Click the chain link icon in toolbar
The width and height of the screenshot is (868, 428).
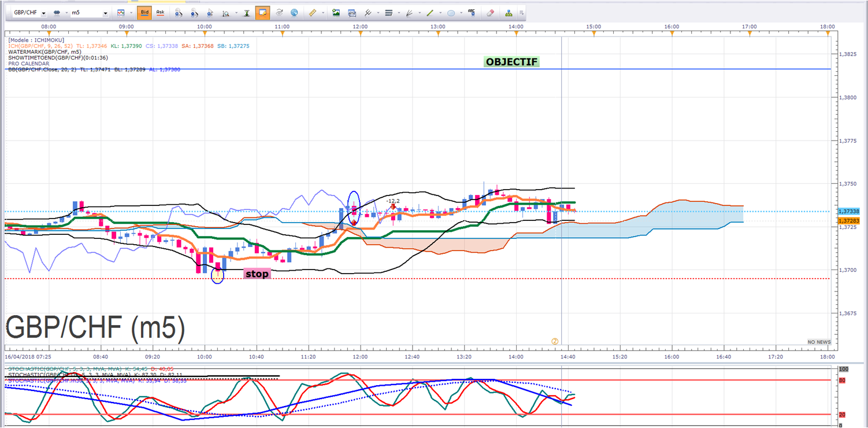(x=57, y=13)
